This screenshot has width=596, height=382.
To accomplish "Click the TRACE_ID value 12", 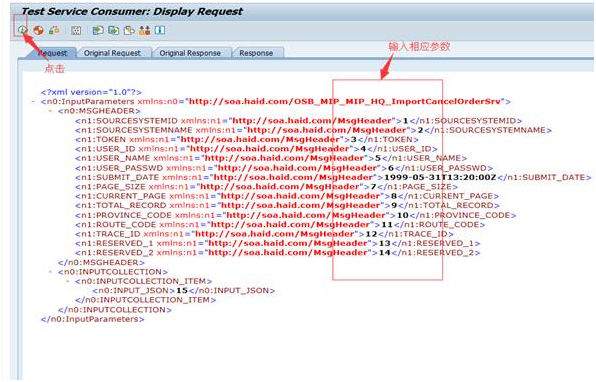I will [x=371, y=234].
